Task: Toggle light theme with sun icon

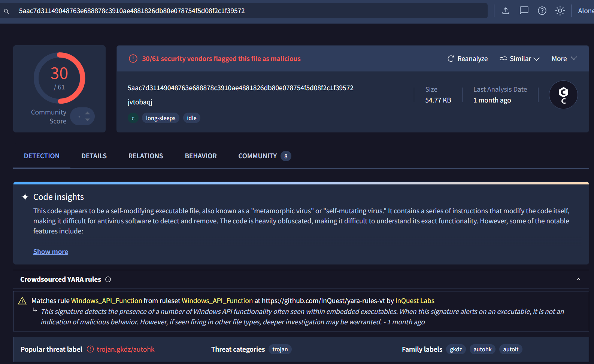Action: coord(560,11)
